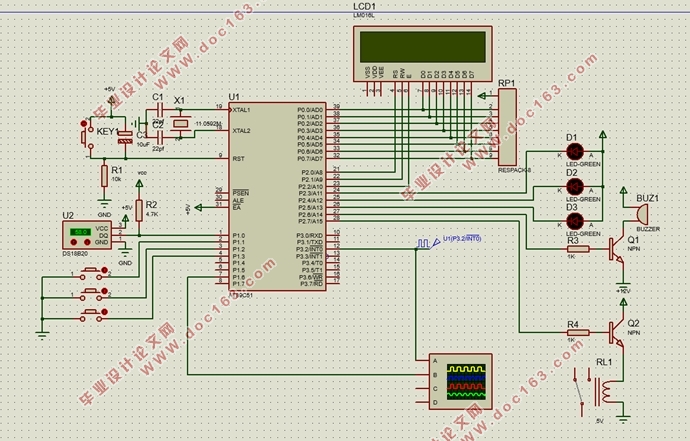
Task: Click the 'PSEN' pin label
Action: [x=241, y=193]
